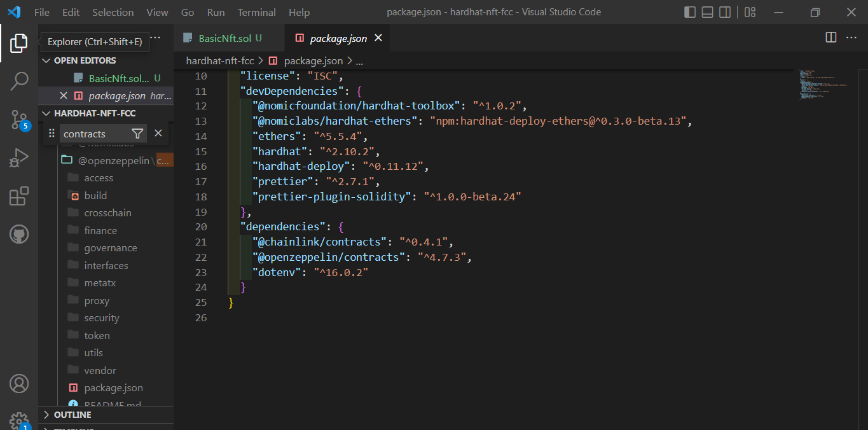Open Explorer views and more actions menu
Image resolution: width=868 pixels, height=430 pixels.
pyautogui.click(x=156, y=38)
